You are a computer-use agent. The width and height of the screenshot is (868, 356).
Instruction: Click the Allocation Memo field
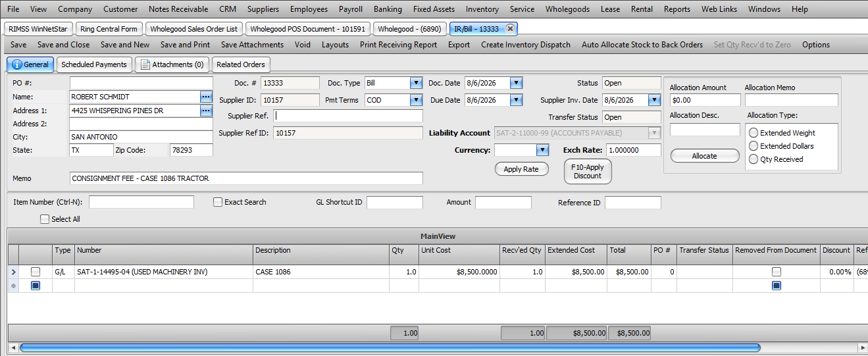coord(792,100)
